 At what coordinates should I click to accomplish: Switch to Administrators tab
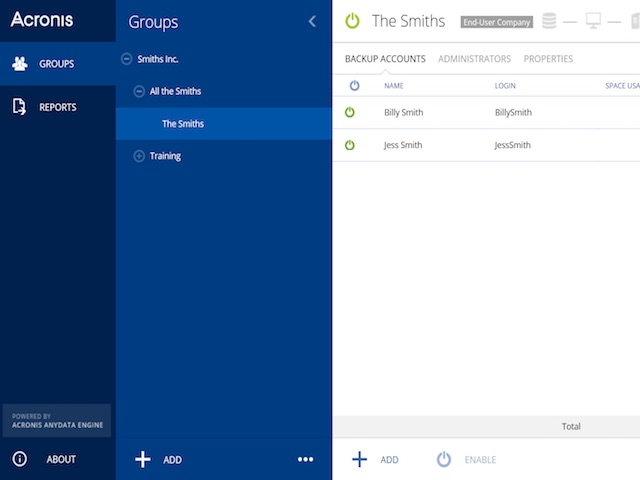tap(474, 59)
